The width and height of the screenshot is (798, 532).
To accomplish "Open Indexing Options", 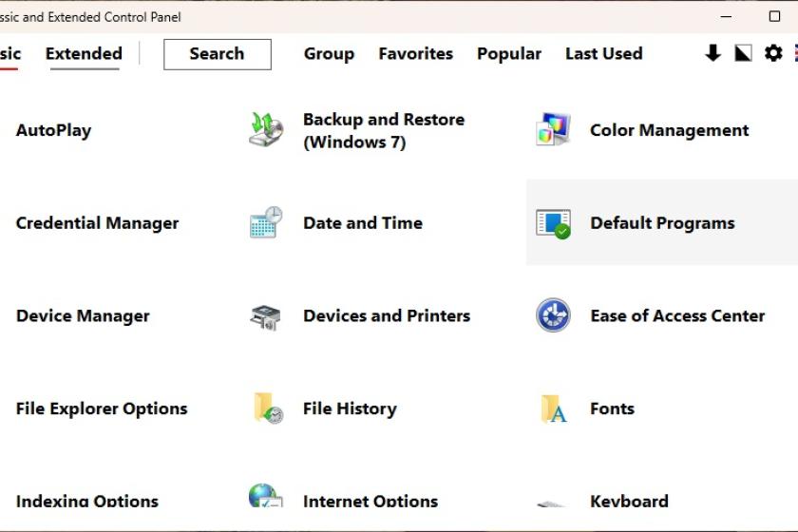I will coord(87,501).
